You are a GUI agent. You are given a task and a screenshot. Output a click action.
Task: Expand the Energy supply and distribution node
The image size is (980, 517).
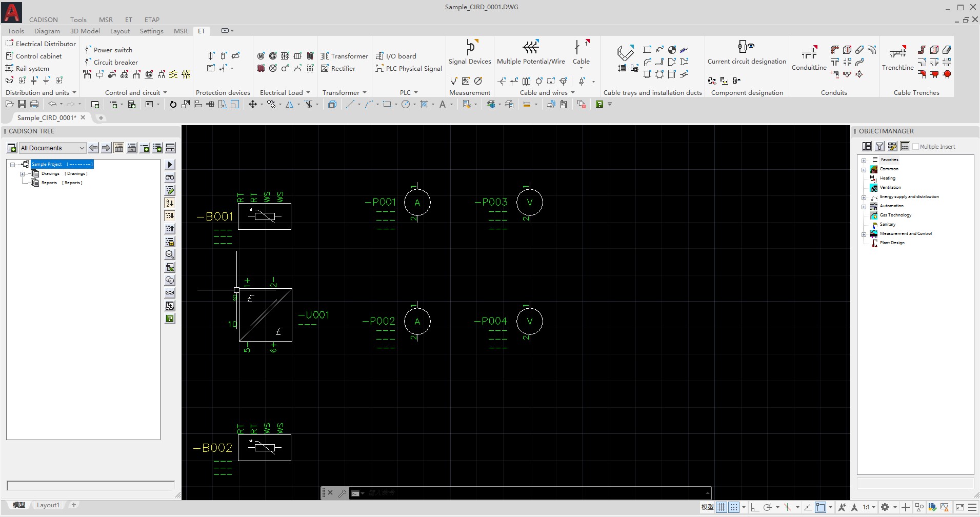pos(864,197)
